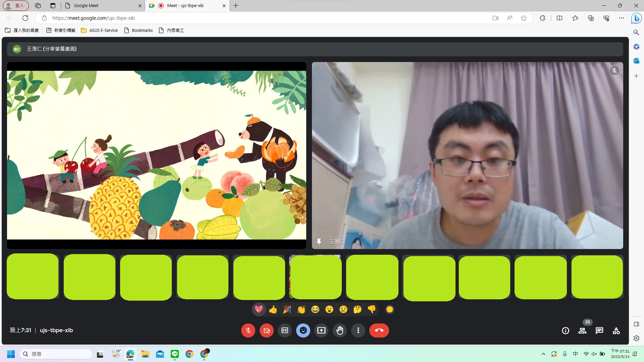
Task: Send a thumbs down reaction
Action: (372, 309)
